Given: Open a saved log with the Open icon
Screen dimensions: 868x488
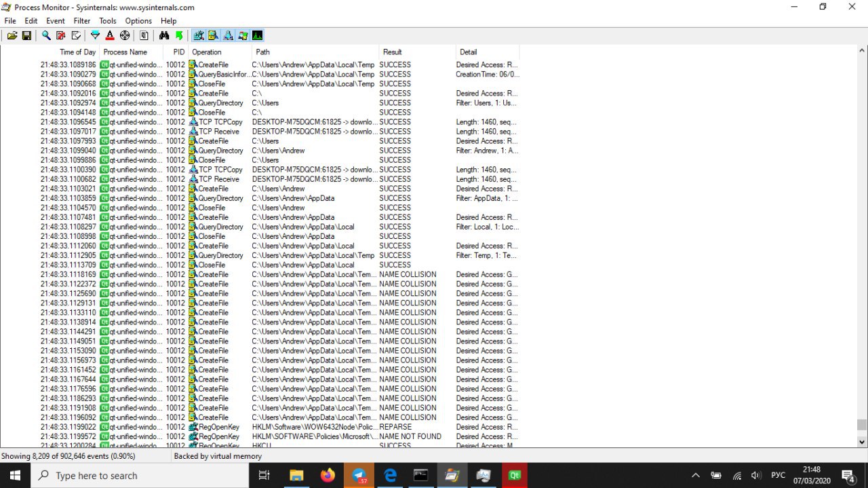Looking at the screenshot, I should [12, 35].
